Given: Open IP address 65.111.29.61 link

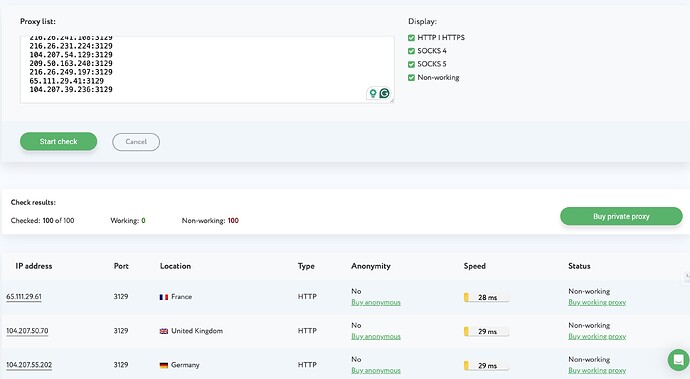Looking at the screenshot, I should coord(24,297).
